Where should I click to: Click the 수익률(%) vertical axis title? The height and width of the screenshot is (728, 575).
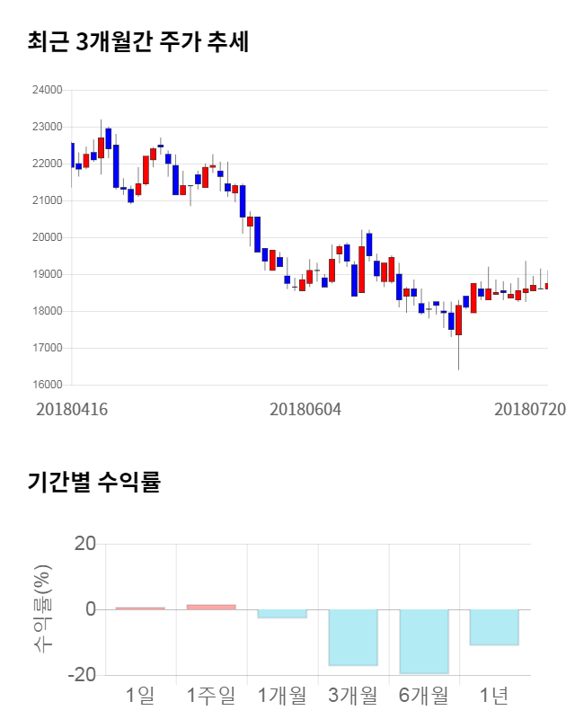click(42, 609)
